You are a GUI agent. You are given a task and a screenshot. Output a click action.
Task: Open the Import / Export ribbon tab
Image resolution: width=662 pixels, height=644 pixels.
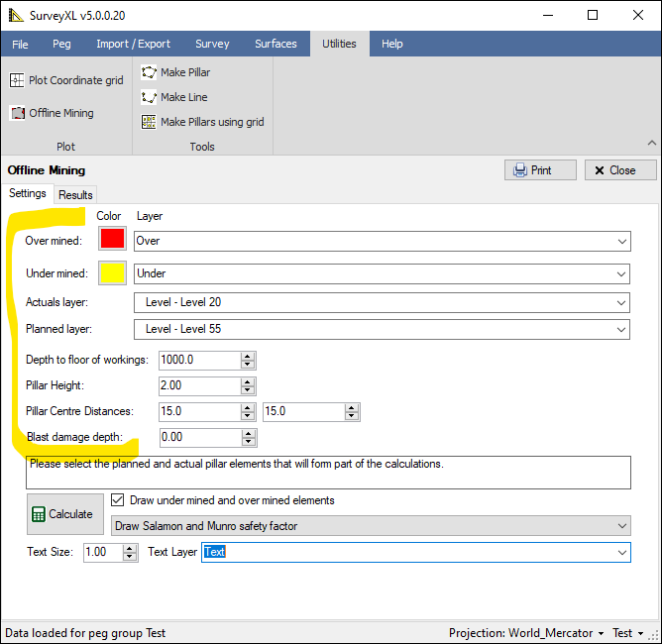click(x=133, y=44)
